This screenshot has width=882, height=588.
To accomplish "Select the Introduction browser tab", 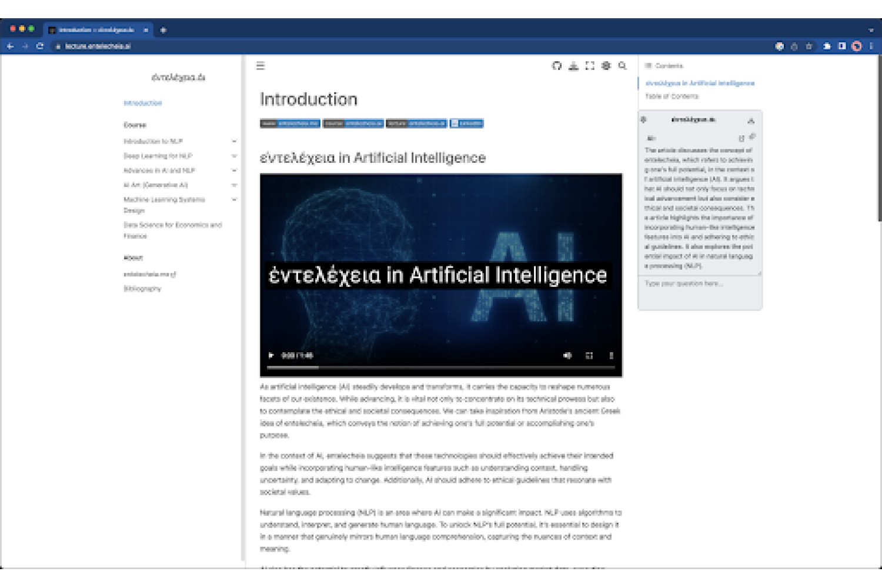I will pyautogui.click(x=98, y=30).
